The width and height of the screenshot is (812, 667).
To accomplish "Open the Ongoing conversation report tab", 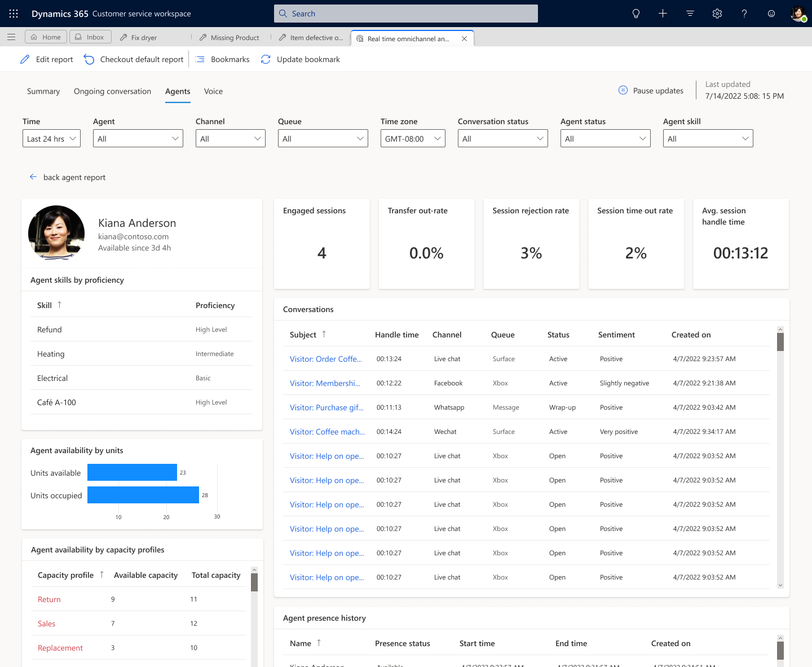I will 112,91.
